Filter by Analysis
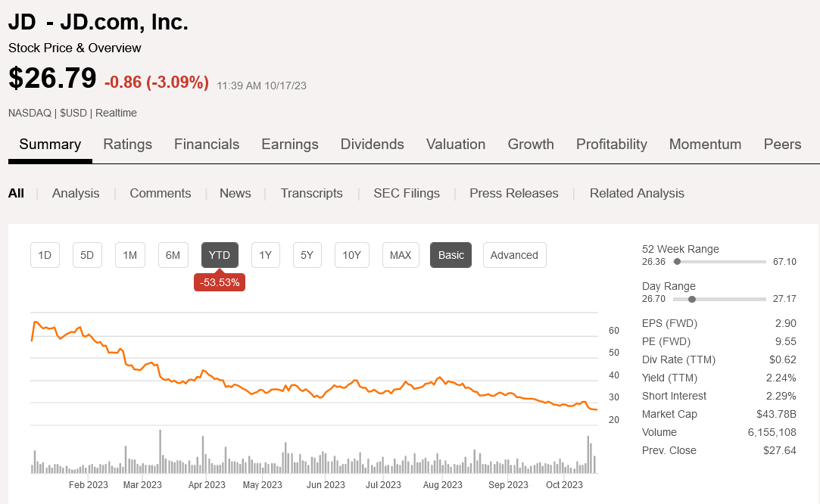 tap(76, 194)
